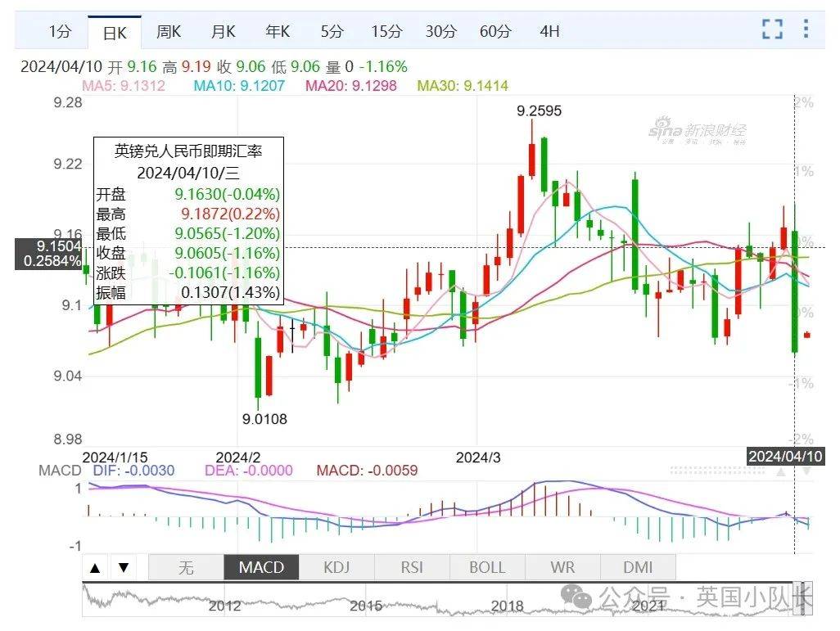The width and height of the screenshot is (840, 631).
Task: Click the up triangle arrow button
Action: pos(96,567)
